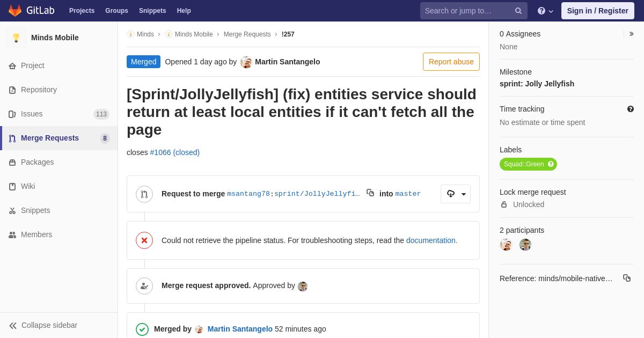The width and height of the screenshot is (644, 338).
Task: Open Merge Requests in sidebar
Action: pos(59,138)
